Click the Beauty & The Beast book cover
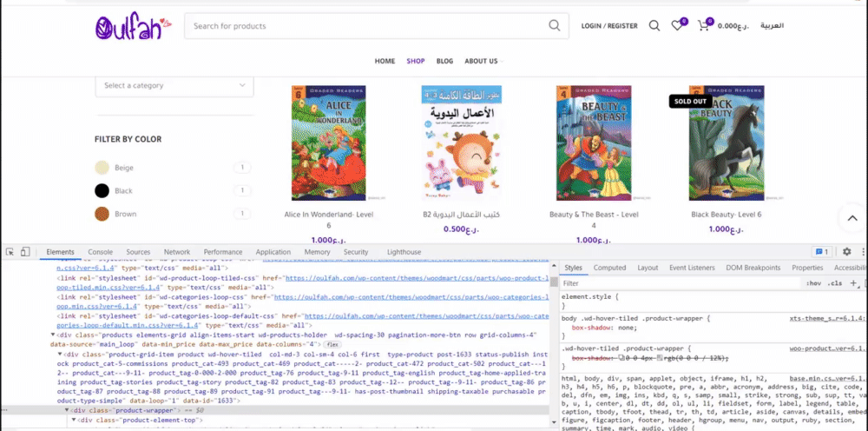 tap(594, 143)
